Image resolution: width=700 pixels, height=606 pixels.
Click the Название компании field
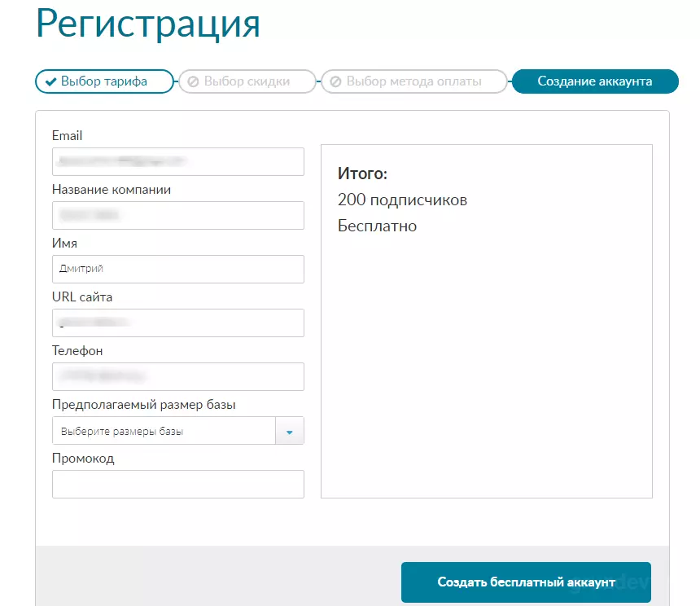coord(178,215)
